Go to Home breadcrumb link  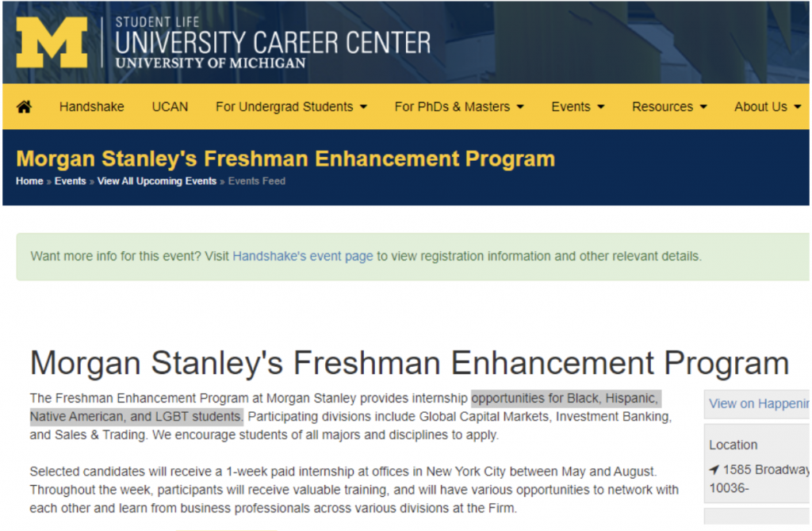click(29, 181)
